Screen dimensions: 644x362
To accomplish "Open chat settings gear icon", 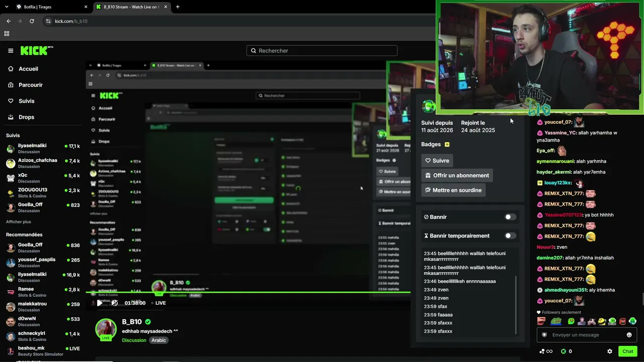I will click(x=610, y=351).
